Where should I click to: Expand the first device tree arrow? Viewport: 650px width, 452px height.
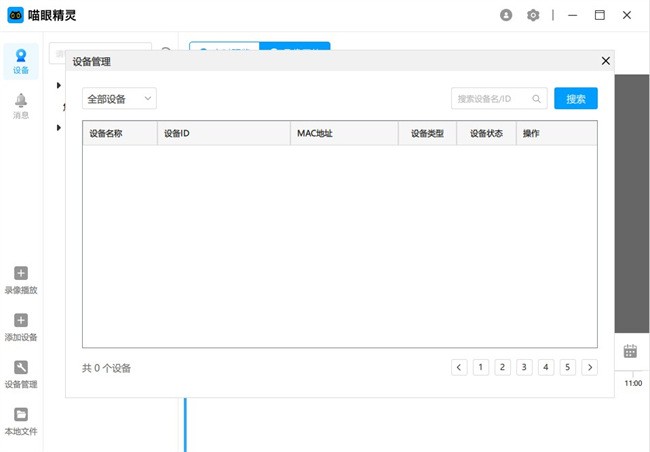[x=59, y=85]
